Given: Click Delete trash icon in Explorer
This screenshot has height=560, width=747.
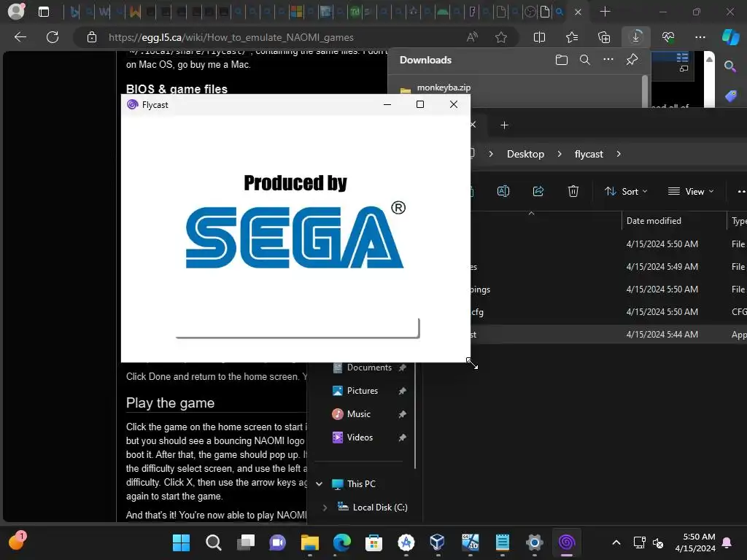Looking at the screenshot, I should click(573, 192).
